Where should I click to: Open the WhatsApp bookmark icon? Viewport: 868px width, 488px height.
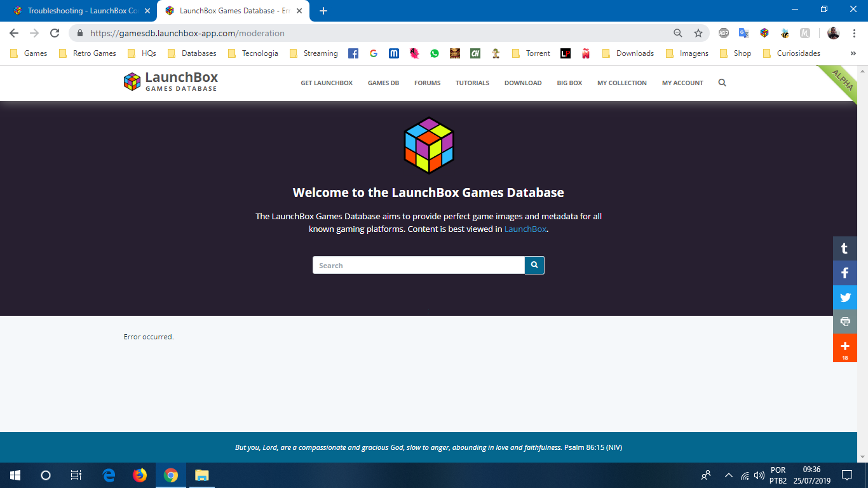coord(435,53)
